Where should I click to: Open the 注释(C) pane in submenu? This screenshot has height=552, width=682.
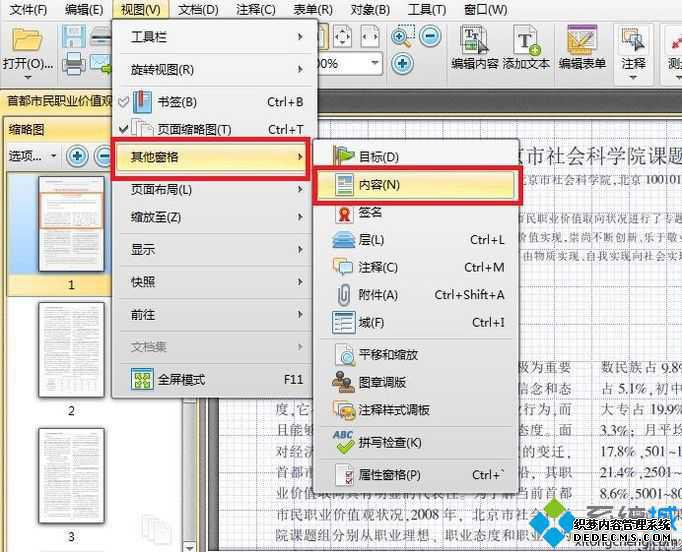coord(417,267)
